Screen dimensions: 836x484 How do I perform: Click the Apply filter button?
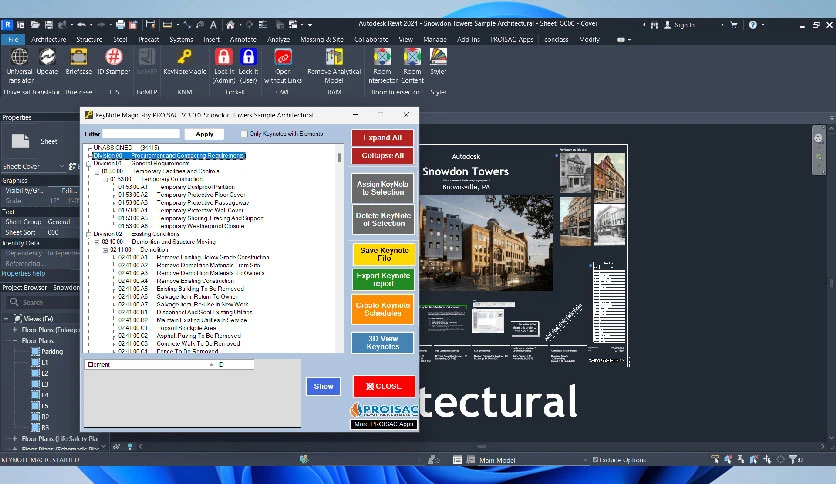tap(204, 134)
